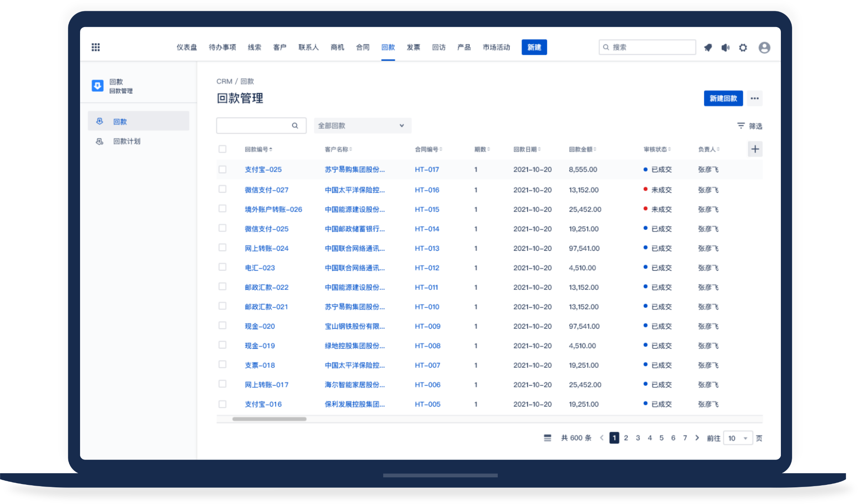Click the 新建回款 button
858x504 pixels.
723,98
